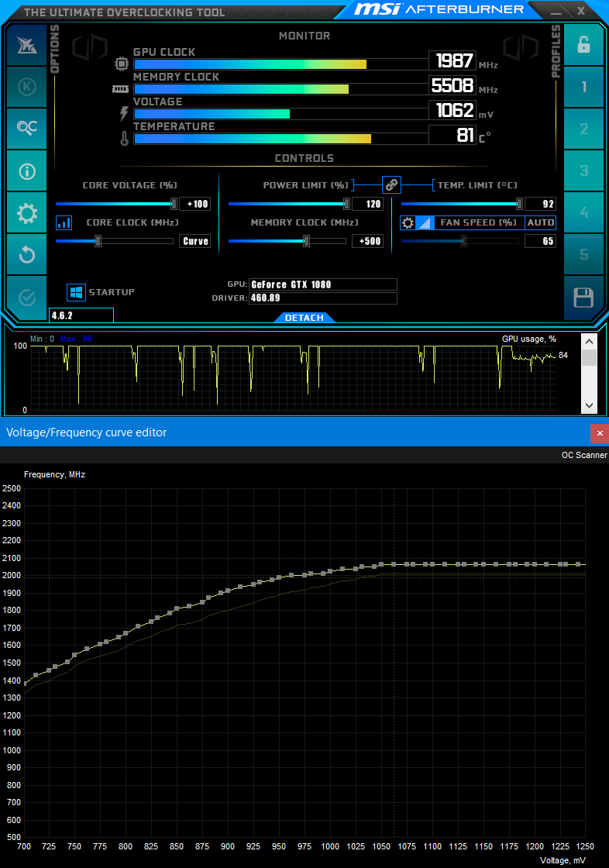Adjust the Core Clock slider handle
This screenshot has width=609, height=868.
pyautogui.click(x=98, y=241)
